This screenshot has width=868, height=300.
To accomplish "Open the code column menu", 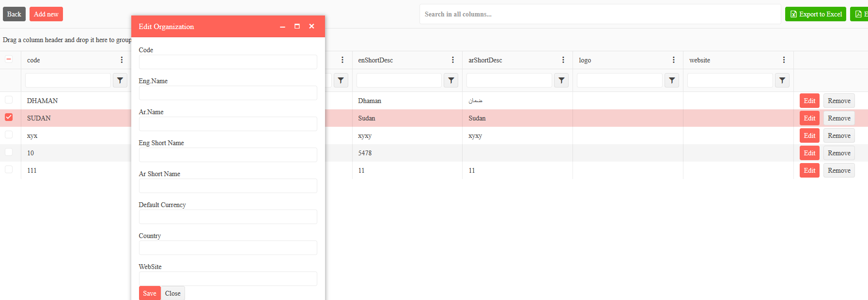I will pos(122,60).
